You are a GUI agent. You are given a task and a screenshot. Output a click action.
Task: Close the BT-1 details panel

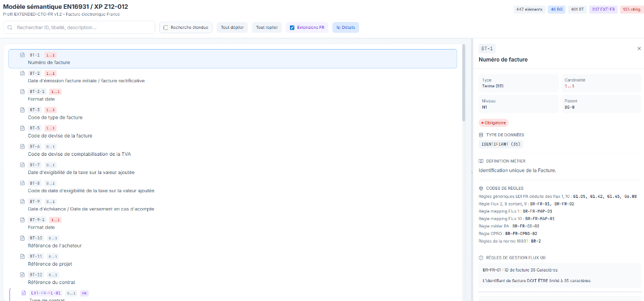(x=639, y=48)
